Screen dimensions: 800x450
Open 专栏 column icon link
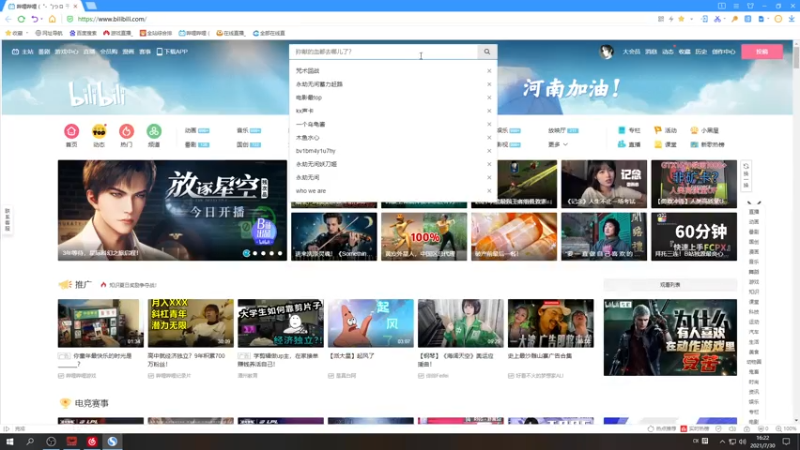pyautogui.click(x=629, y=131)
